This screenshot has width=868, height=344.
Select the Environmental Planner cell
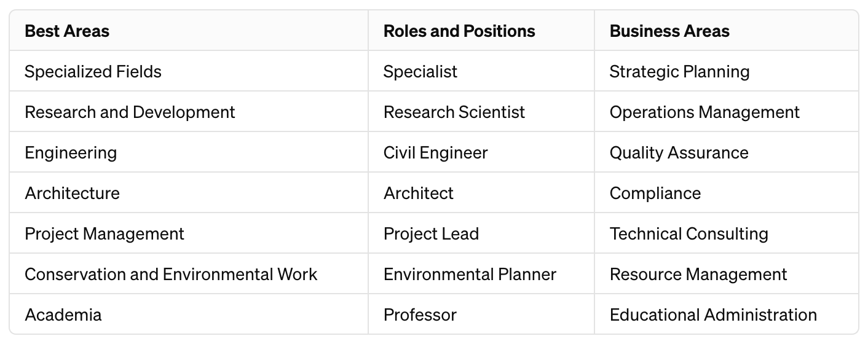pos(470,275)
